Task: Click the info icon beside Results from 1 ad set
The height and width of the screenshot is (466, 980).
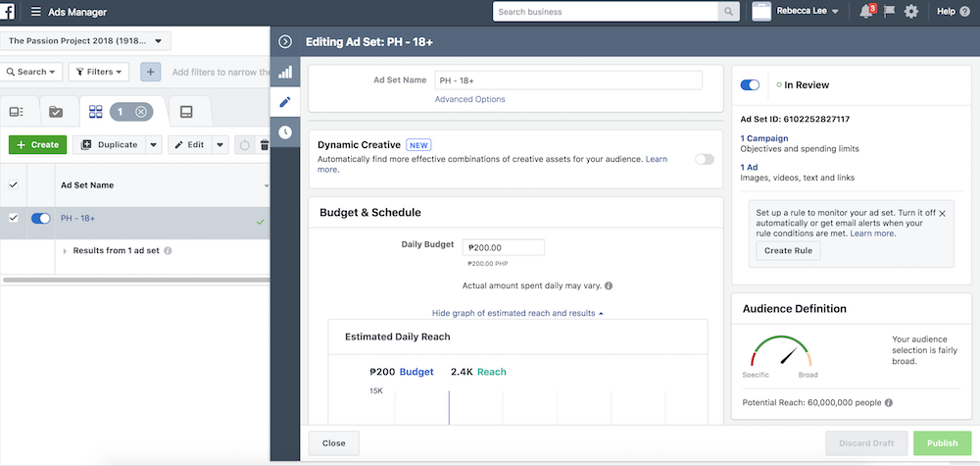Action: [168, 251]
